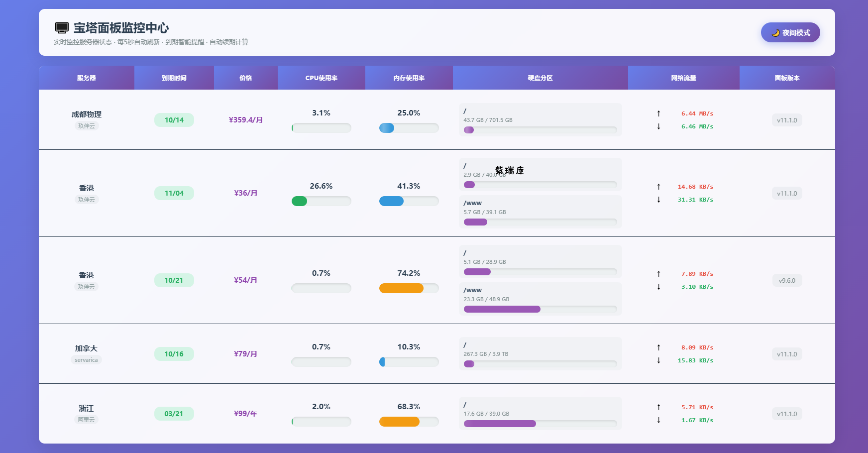Click the CPU使用率 column header
868x453 pixels.
click(321, 78)
